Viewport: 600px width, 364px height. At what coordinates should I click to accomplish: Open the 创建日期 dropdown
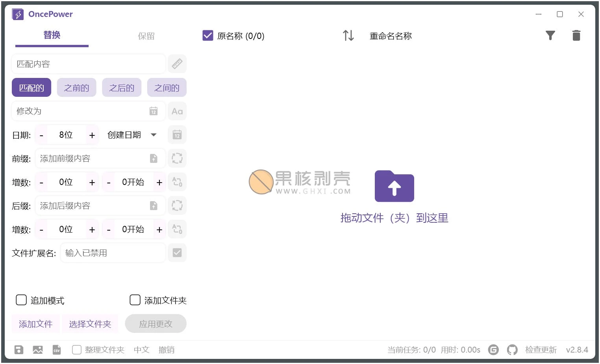point(132,135)
